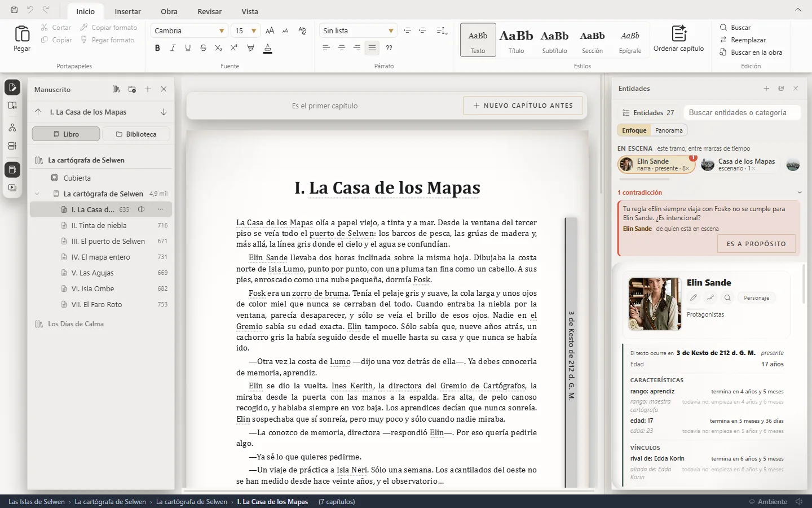The width and height of the screenshot is (812, 508).
Task: Apply strikethrough formatting
Action: pos(203,48)
